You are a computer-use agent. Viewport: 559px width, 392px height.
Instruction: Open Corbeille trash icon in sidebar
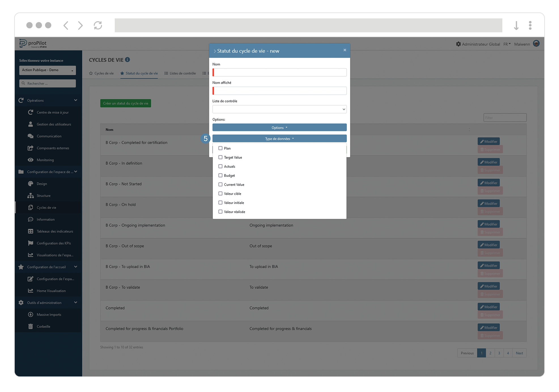pyautogui.click(x=31, y=326)
